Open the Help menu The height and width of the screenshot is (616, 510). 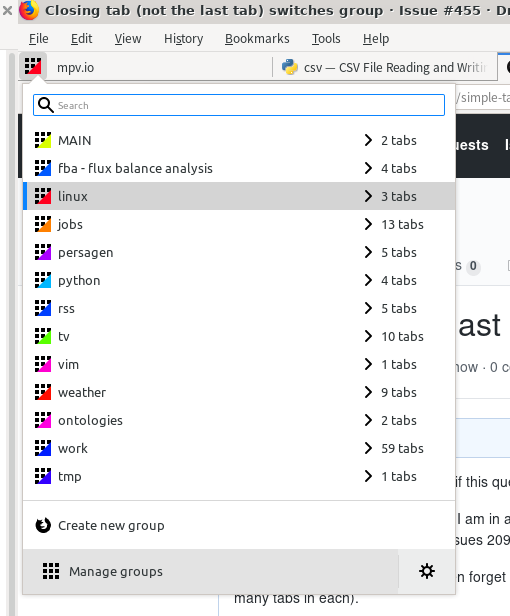376,38
